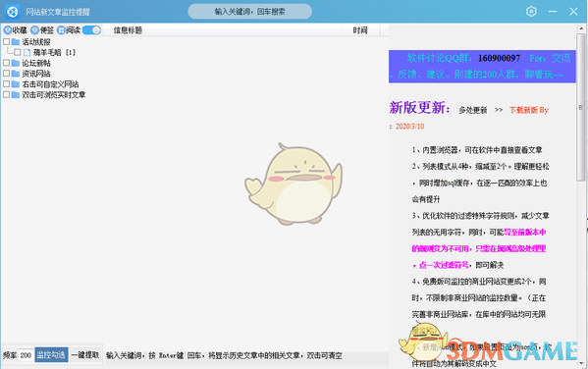Click the 新版更新 heading
This screenshot has height=369, width=588.
[419, 108]
